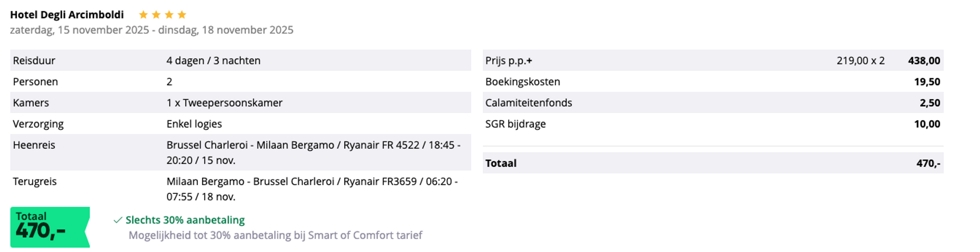980x252 pixels.
Task: Expand the plus sign after Prijs p.p.
Action: [529, 61]
